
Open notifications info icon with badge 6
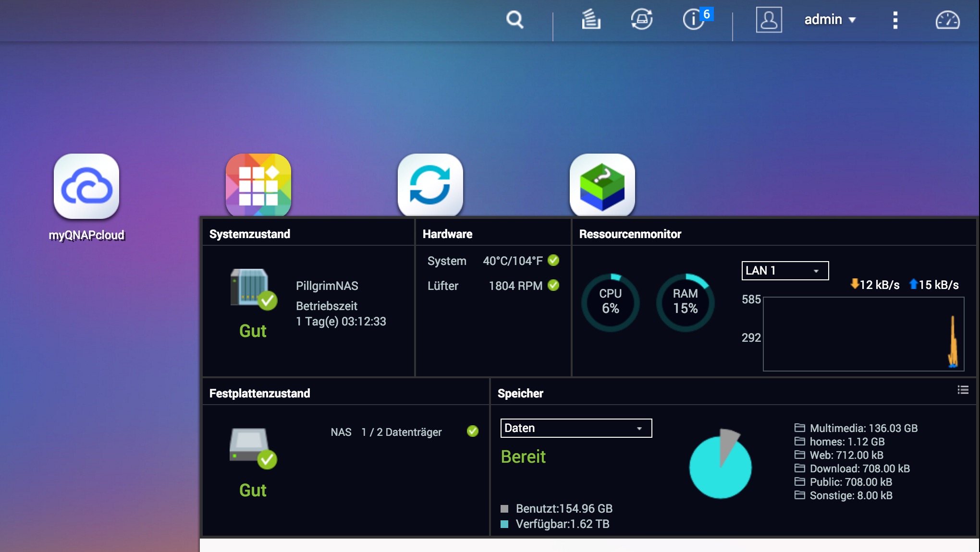click(694, 20)
